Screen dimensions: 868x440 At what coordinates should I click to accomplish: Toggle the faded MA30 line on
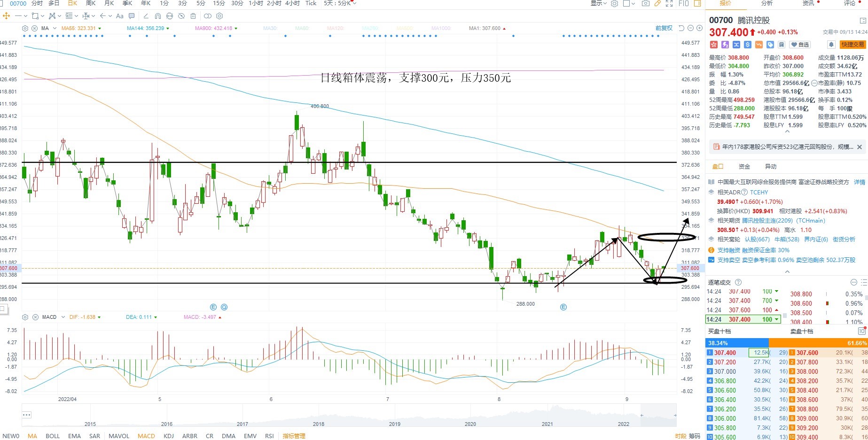click(270, 28)
